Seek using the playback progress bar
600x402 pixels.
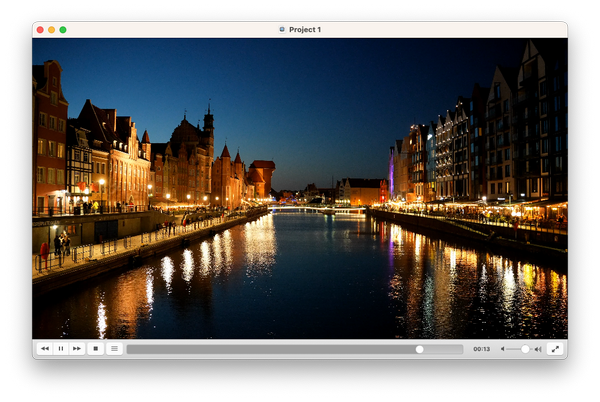[x=295, y=349]
